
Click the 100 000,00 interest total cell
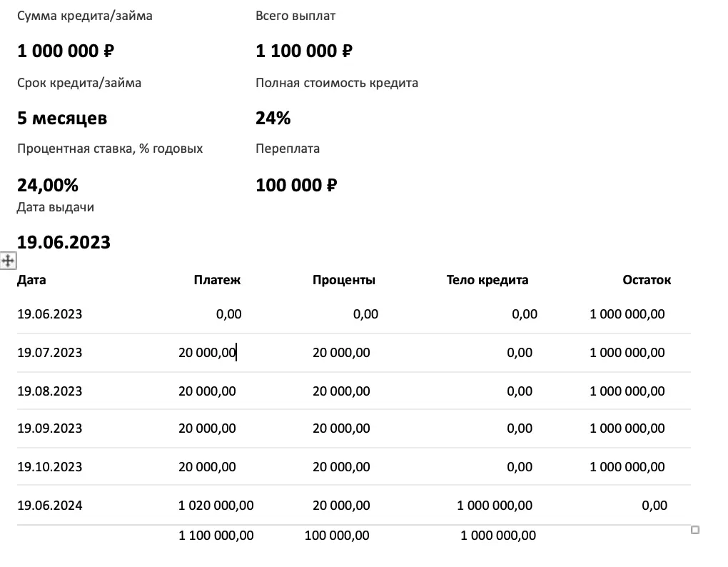(337, 536)
